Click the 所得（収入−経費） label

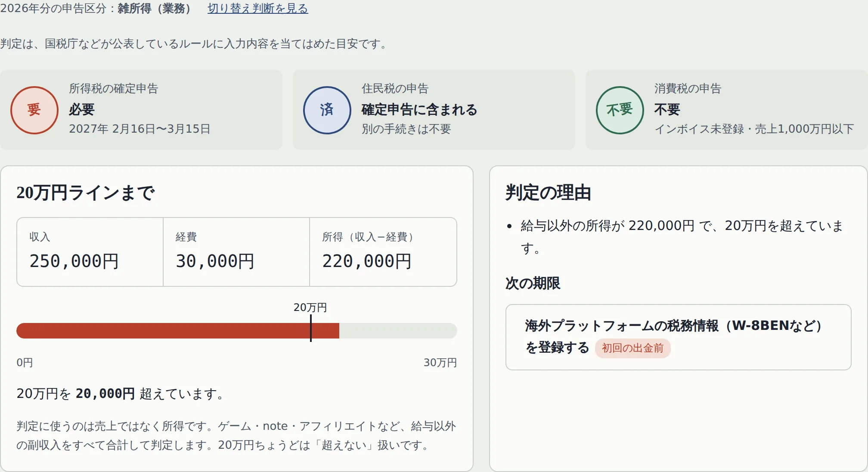[368, 237]
